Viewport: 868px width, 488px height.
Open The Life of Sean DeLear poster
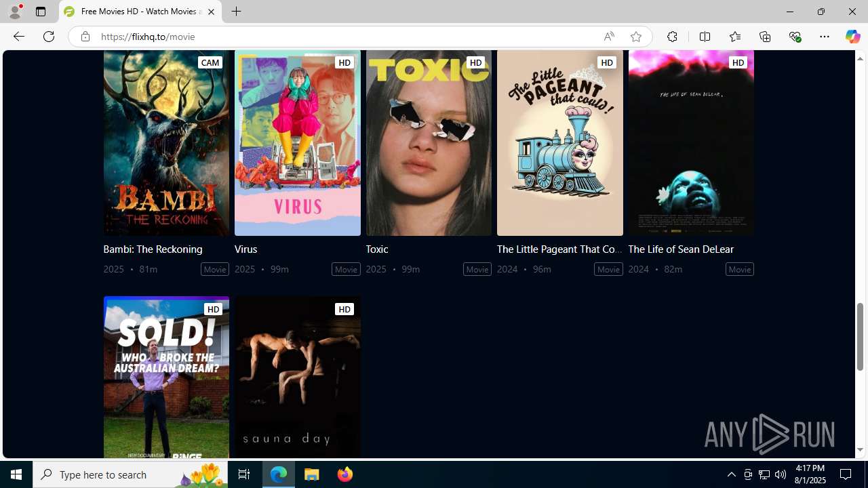pos(691,143)
